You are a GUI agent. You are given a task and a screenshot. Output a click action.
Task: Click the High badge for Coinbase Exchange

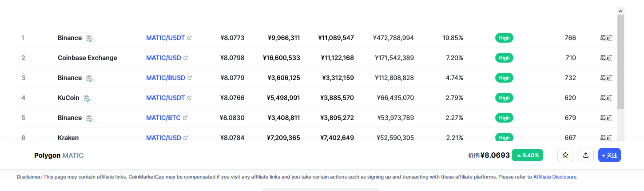point(504,58)
